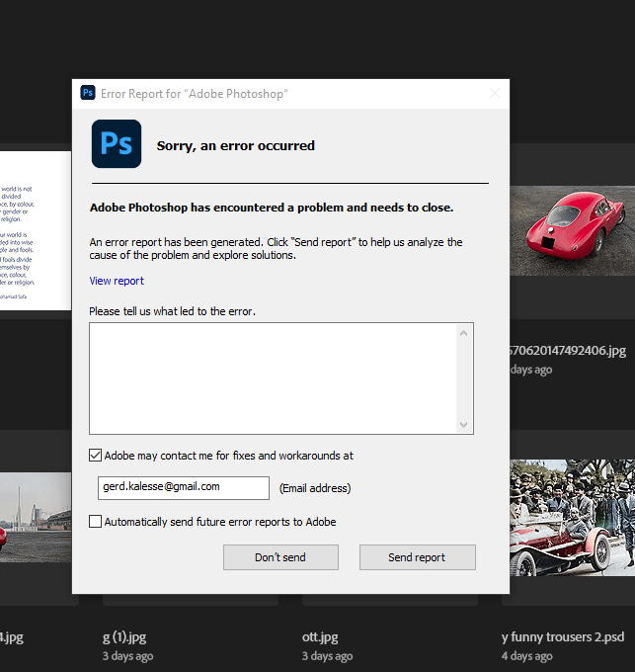
Task: Click the Don't send button
Action: tap(280, 557)
